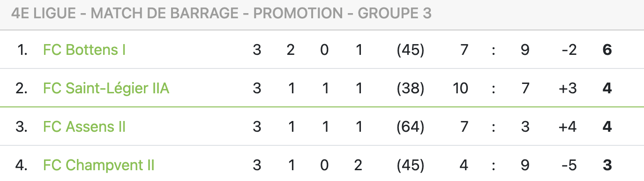Click the +3 goal difference of Saint-Légier IIA
The image size is (644, 181).
[x=568, y=88]
